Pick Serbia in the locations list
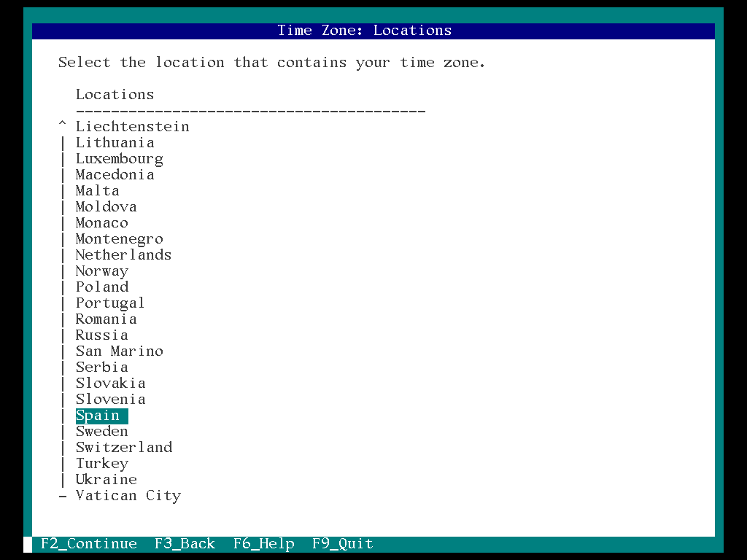The image size is (747, 560). pos(101,367)
